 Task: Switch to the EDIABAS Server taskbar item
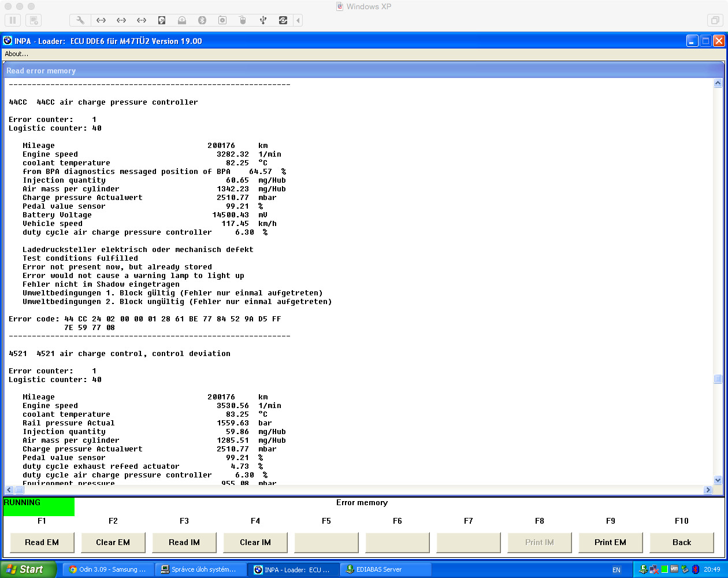(x=385, y=569)
